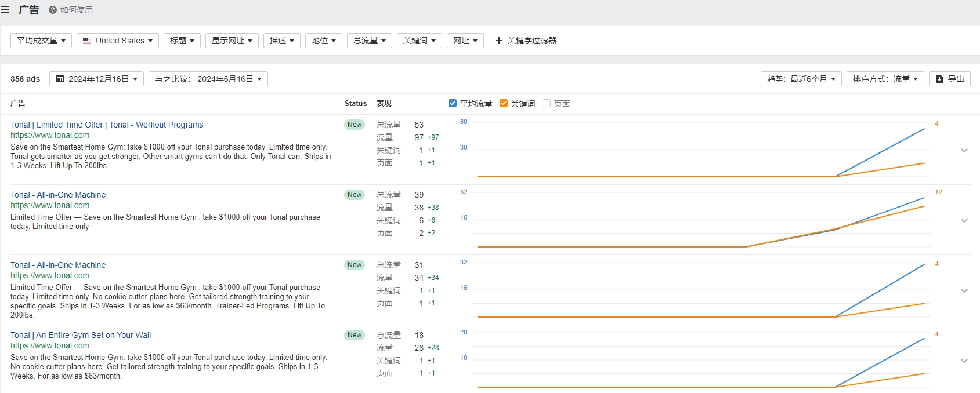Click the plus icon for keyword filter

tap(499, 41)
